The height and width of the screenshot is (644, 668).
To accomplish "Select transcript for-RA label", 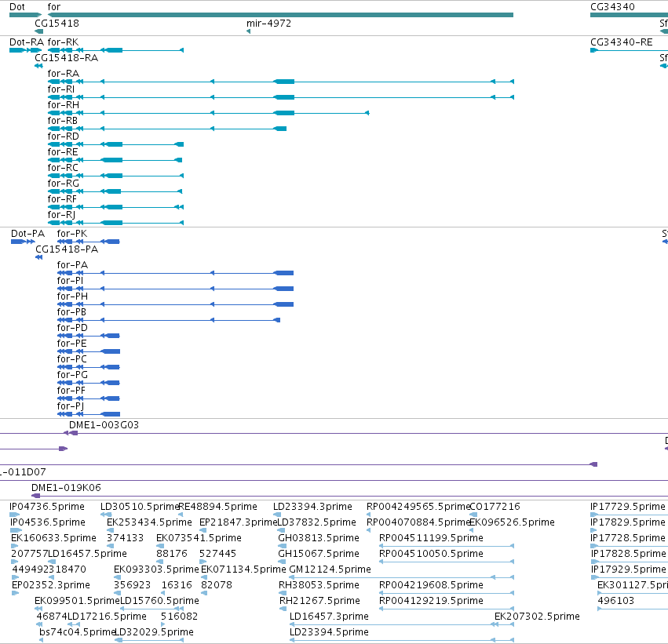I will click(63, 74).
